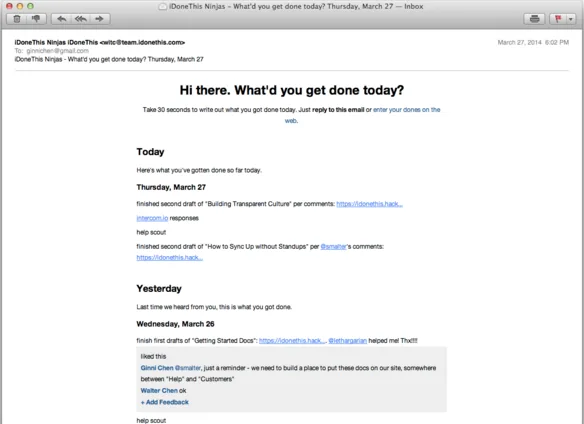Zoom the window with green button

[x=30, y=6]
